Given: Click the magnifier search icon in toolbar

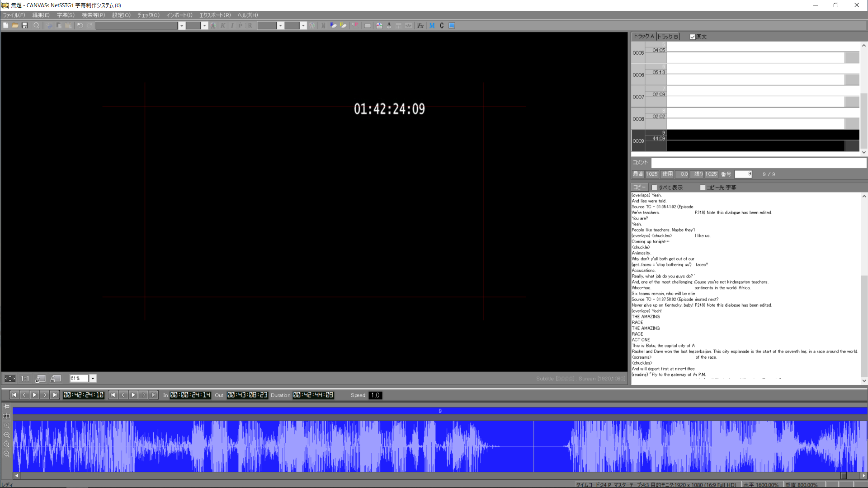Looking at the screenshot, I should click(x=37, y=26).
